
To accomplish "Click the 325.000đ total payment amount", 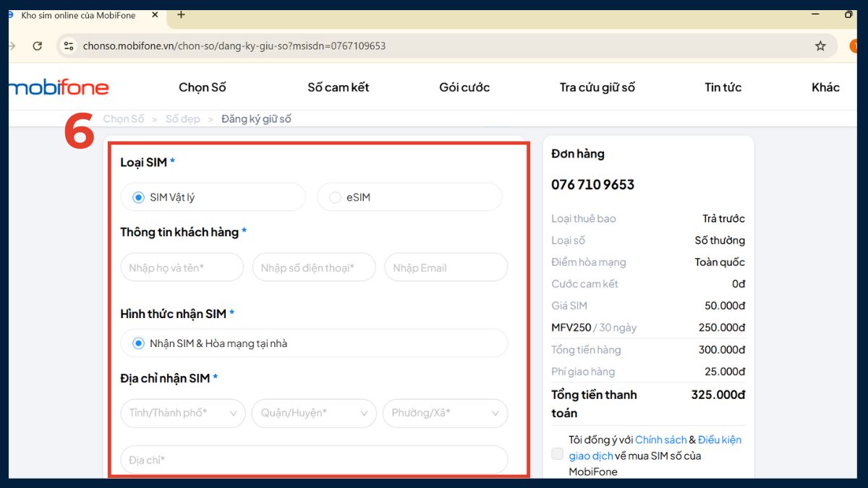I will 718,395.
